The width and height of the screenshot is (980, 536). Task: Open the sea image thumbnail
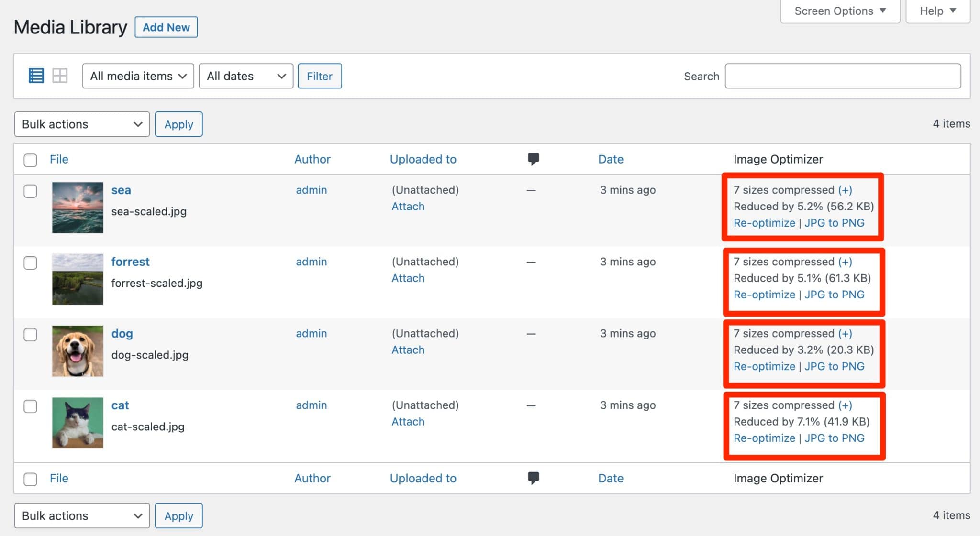pos(78,208)
